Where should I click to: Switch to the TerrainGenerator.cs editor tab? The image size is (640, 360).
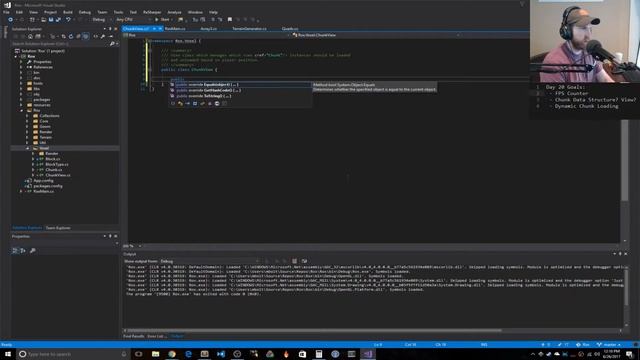click(x=249, y=29)
